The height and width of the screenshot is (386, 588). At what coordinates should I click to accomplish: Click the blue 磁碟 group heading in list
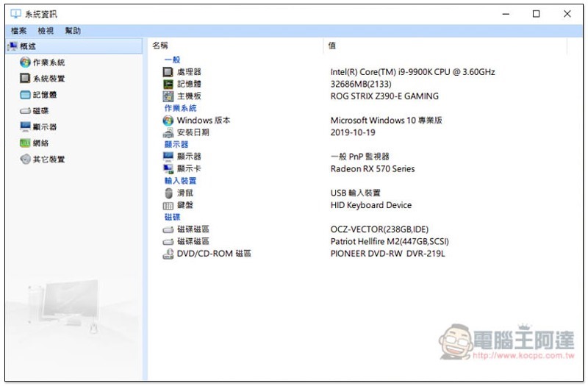[x=172, y=217]
